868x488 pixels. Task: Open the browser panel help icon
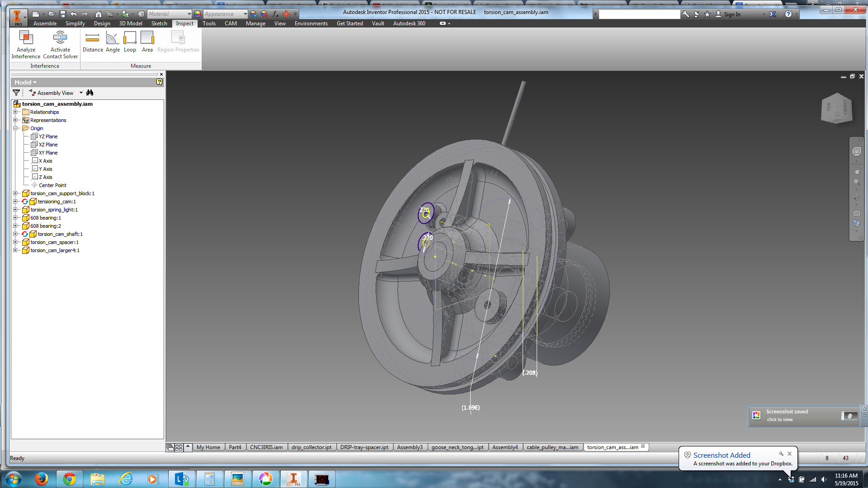tap(159, 82)
